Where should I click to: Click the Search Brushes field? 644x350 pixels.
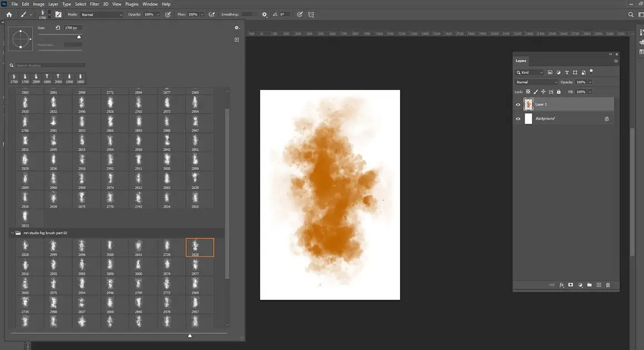(50, 66)
